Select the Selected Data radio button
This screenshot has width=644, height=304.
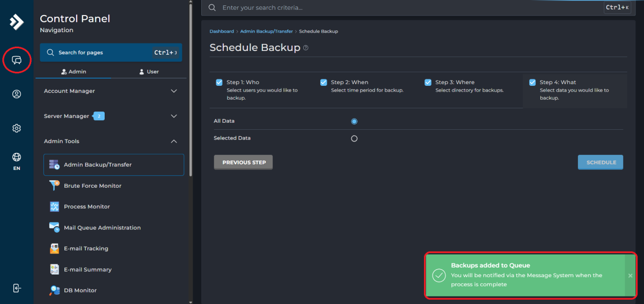point(354,138)
